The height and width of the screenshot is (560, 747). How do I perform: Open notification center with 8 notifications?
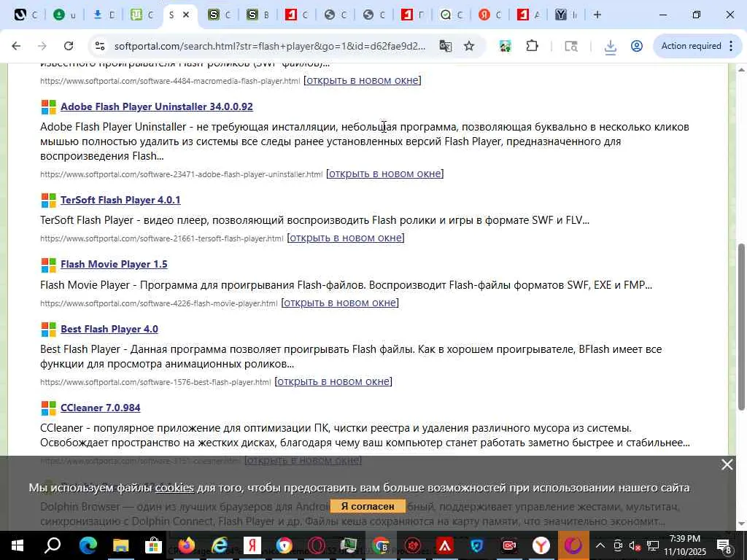724,545
